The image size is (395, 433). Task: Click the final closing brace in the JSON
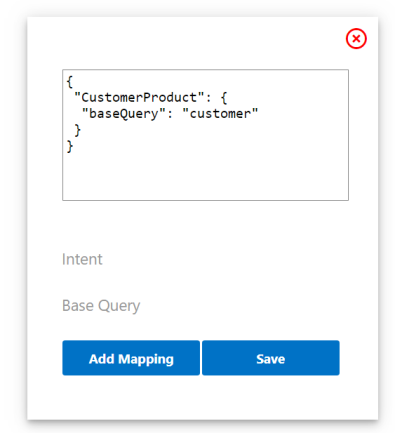tap(69, 146)
